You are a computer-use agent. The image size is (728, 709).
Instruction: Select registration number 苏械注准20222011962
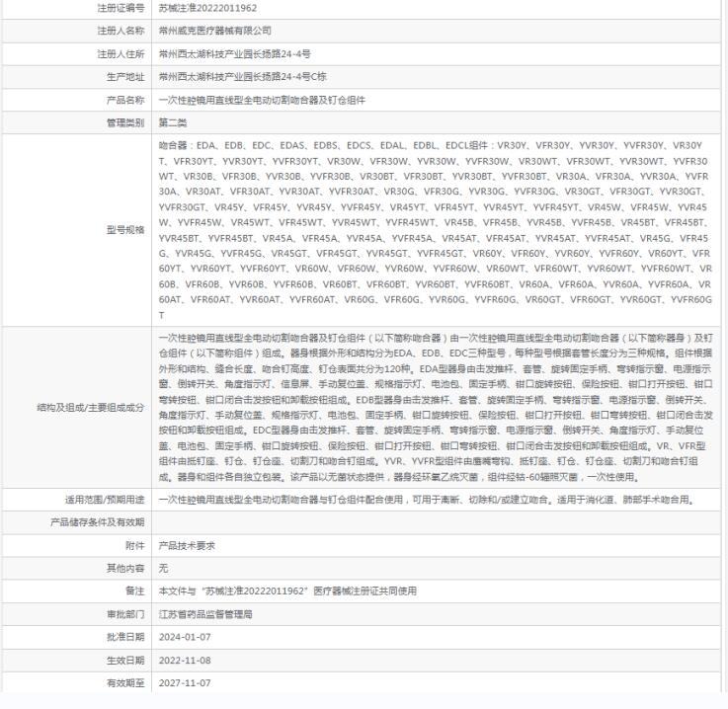coord(207,8)
